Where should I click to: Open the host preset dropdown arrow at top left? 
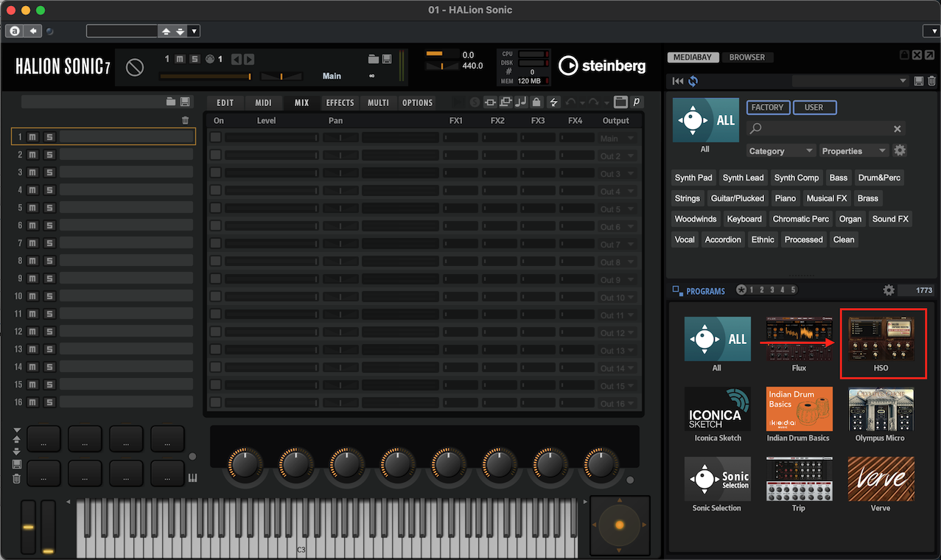point(194,31)
